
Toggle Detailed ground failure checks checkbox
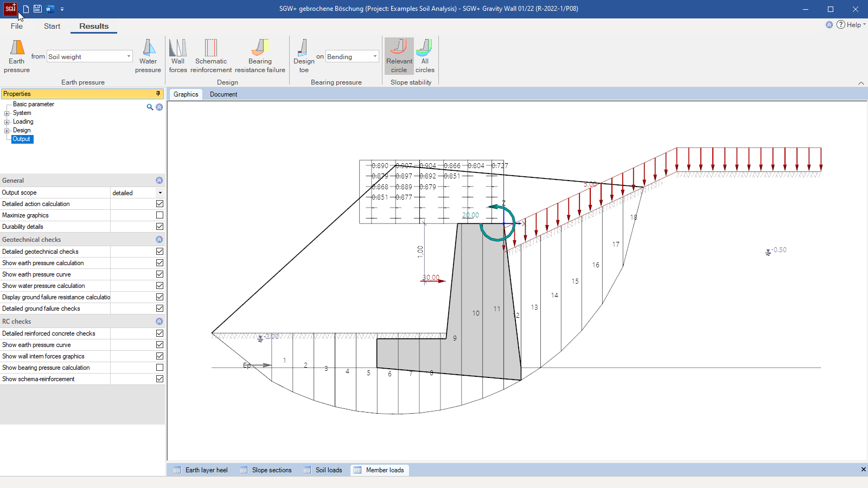pyautogui.click(x=159, y=309)
